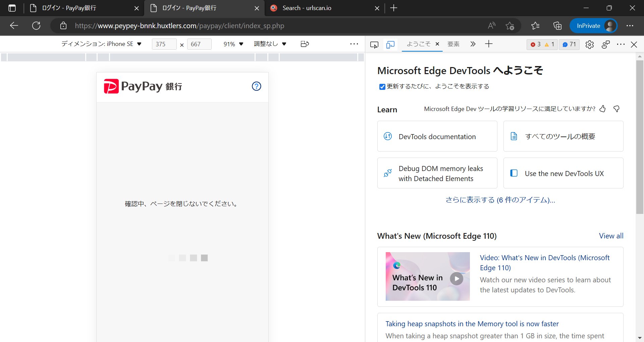
Task: Open DevTools feedback icon
Action: point(606,44)
